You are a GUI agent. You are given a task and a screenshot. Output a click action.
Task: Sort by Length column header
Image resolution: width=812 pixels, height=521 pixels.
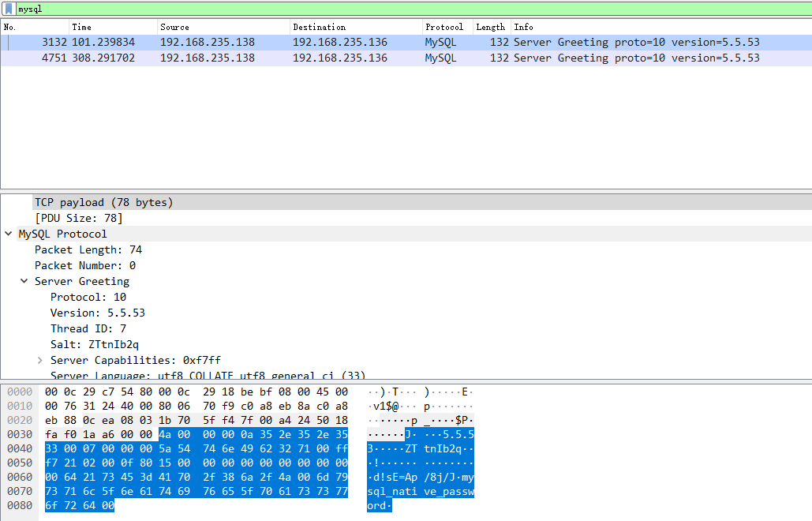click(x=489, y=27)
